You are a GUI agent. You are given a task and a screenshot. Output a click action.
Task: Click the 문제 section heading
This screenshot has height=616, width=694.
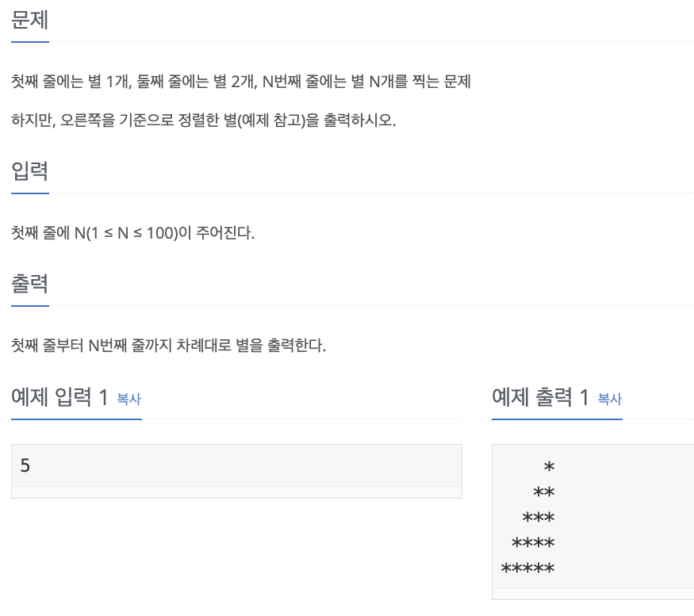(29, 21)
